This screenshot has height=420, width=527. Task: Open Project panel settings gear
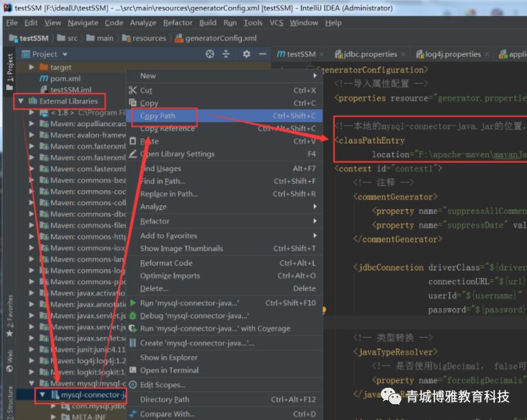pyautogui.click(x=246, y=54)
